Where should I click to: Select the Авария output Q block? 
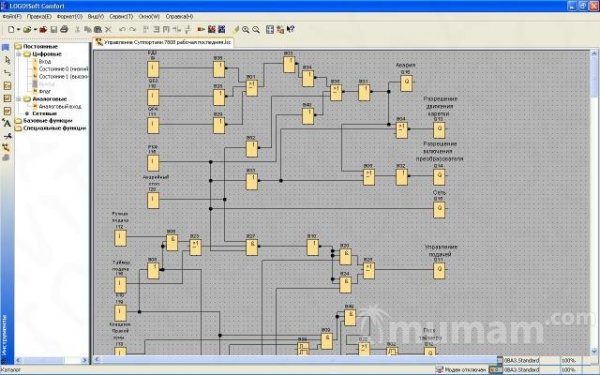click(406, 83)
